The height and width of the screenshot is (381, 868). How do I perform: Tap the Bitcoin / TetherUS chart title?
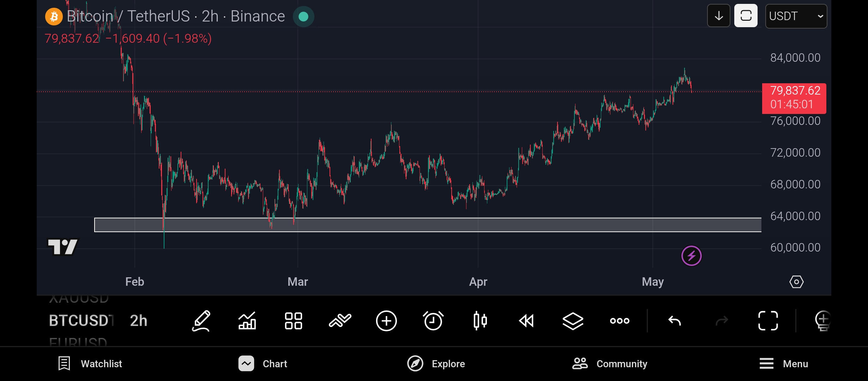tap(176, 17)
